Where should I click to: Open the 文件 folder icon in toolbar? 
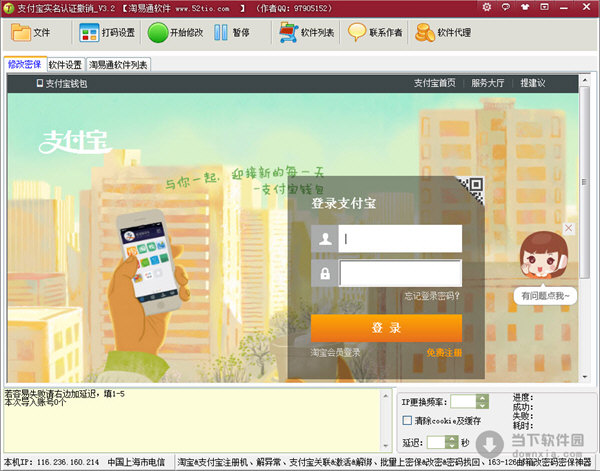tap(20, 33)
